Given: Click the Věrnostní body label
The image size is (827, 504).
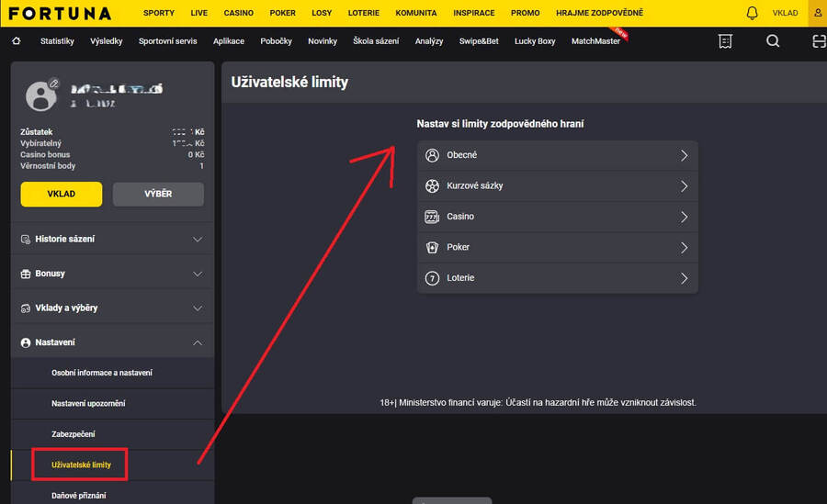Looking at the screenshot, I should tap(48, 166).
